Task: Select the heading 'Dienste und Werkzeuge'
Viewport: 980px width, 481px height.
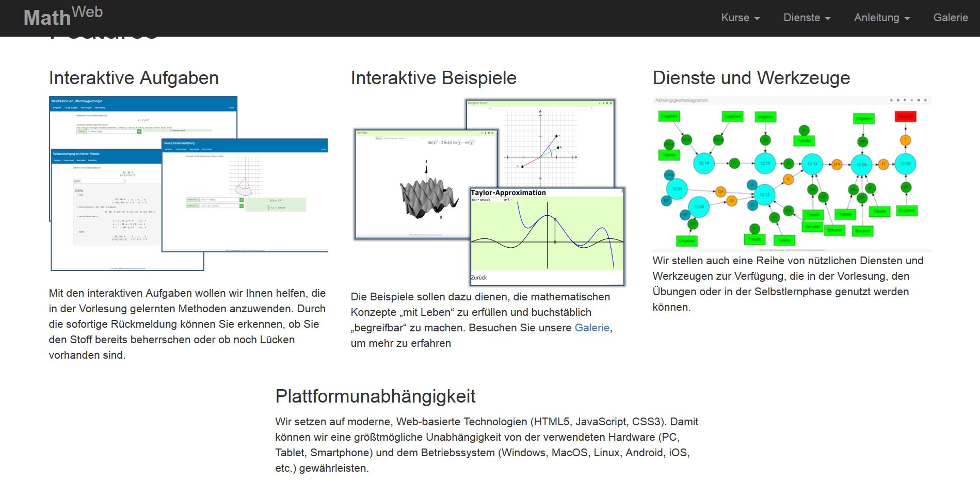Action: tap(751, 78)
